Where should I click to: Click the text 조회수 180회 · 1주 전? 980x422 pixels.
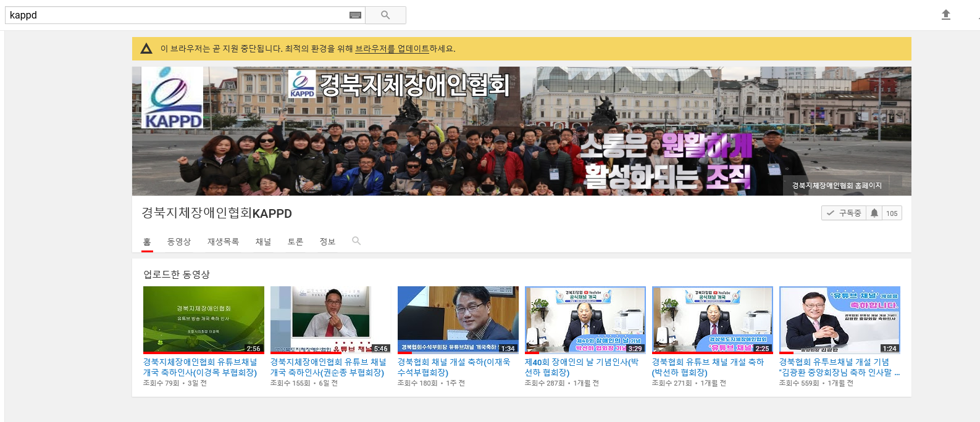431,383
